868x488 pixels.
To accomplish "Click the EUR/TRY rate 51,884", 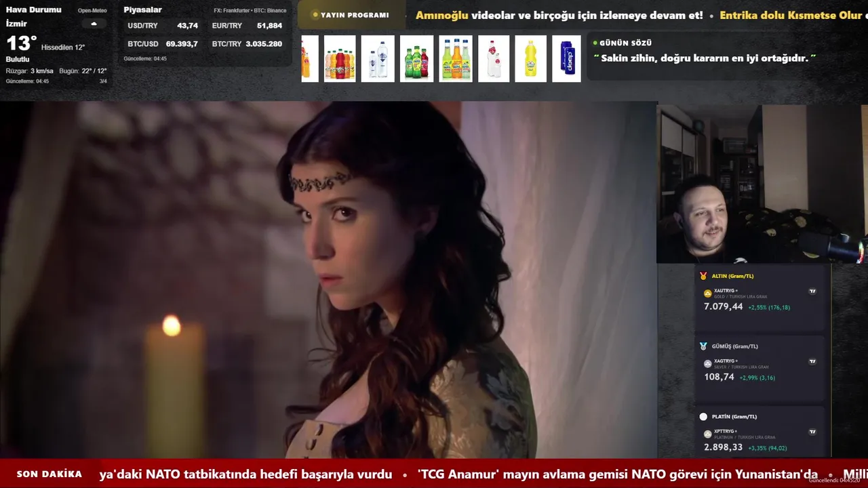I will click(x=269, y=26).
